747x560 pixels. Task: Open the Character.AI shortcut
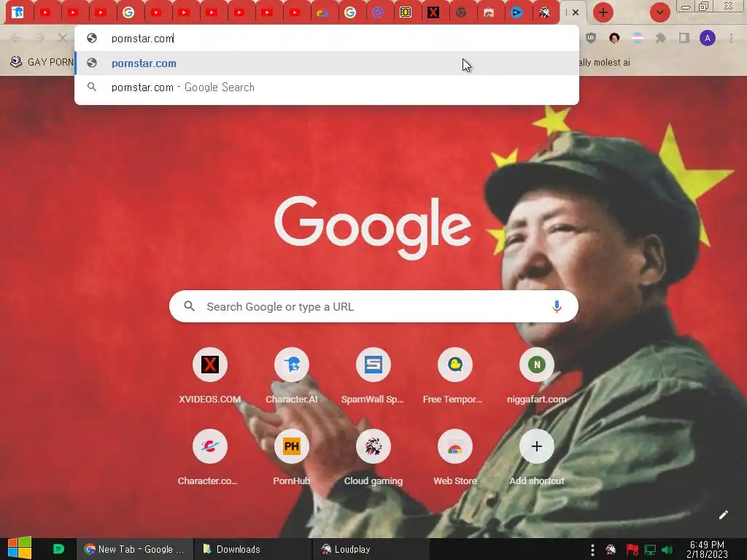click(x=292, y=376)
